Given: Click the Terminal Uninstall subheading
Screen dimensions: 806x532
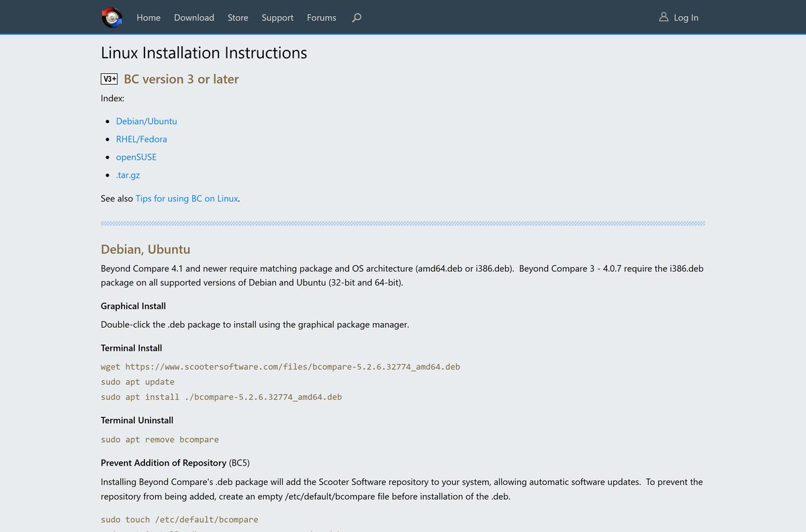Looking at the screenshot, I should tap(137, 420).
